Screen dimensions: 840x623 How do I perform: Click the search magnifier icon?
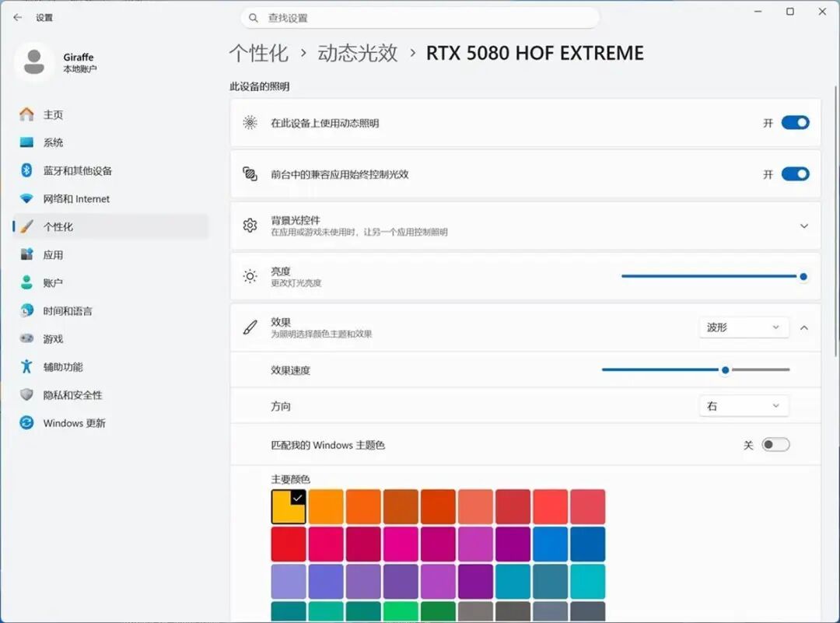pos(254,18)
